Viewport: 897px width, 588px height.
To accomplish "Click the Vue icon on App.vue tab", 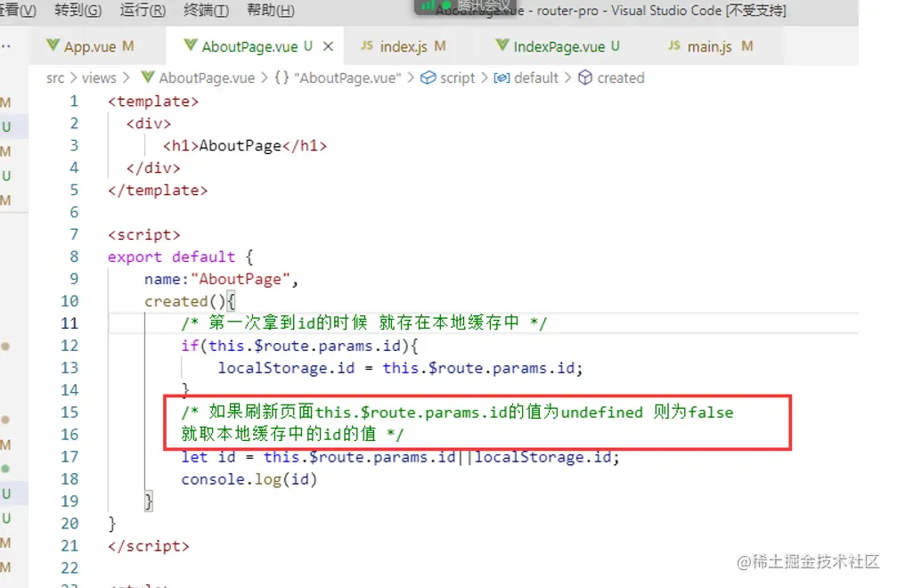I will pyautogui.click(x=53, y=45).
